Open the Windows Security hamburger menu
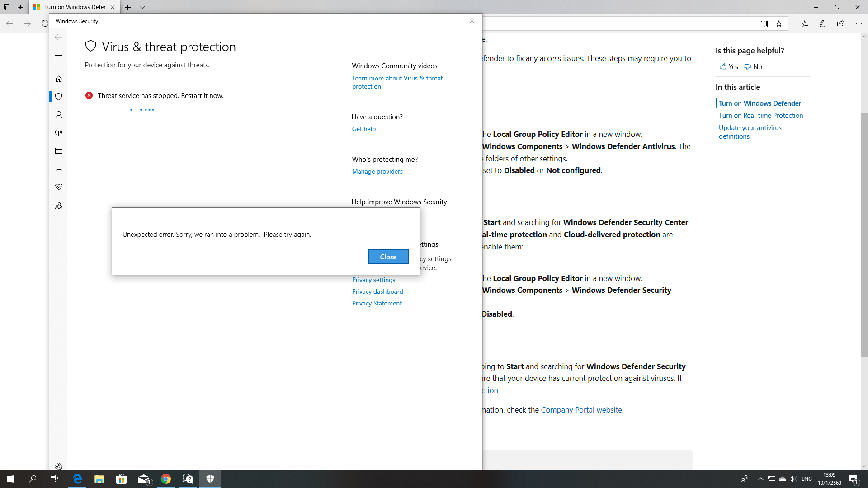This screenshot has width=868, height=488. 58,57
